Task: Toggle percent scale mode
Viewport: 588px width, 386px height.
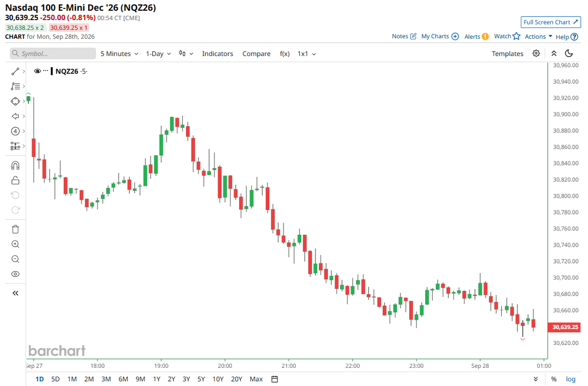Action: (554, 379)
